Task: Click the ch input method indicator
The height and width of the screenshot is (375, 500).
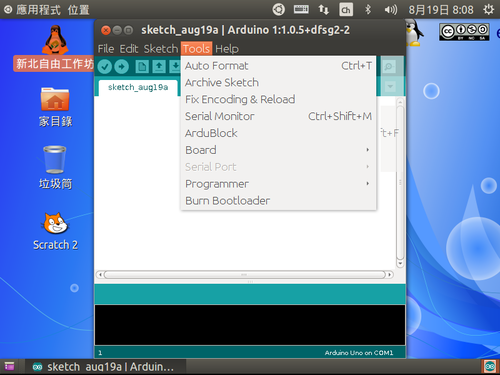Action: (346, 9)
